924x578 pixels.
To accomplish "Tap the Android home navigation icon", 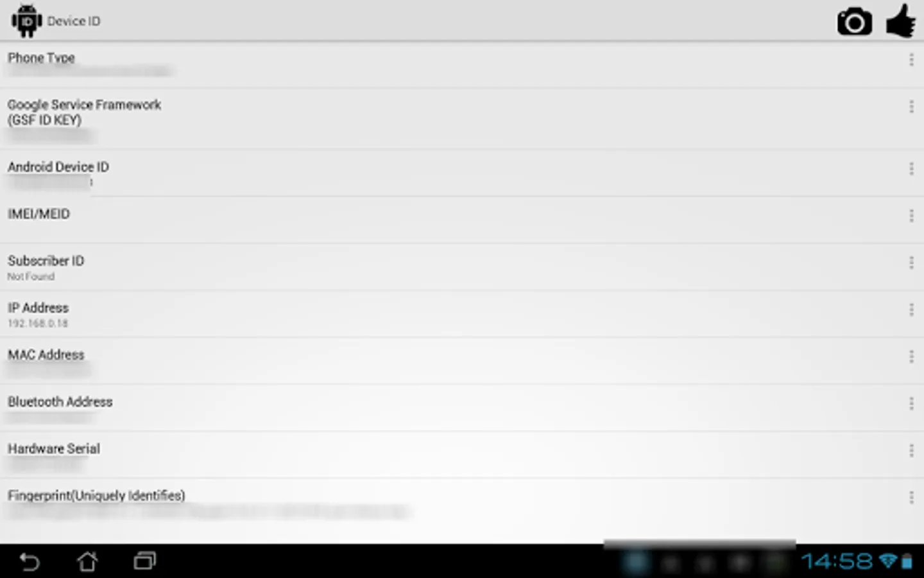I will pos(87,562).
